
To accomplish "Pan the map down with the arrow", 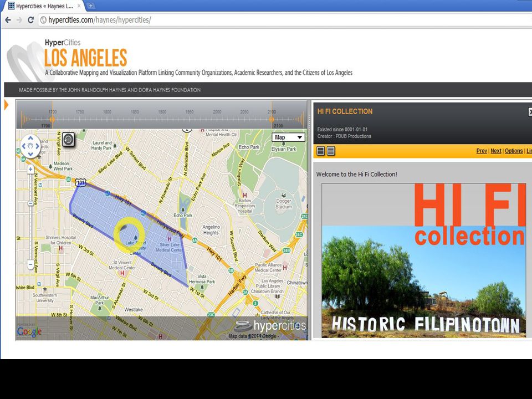I will point(30,155).
